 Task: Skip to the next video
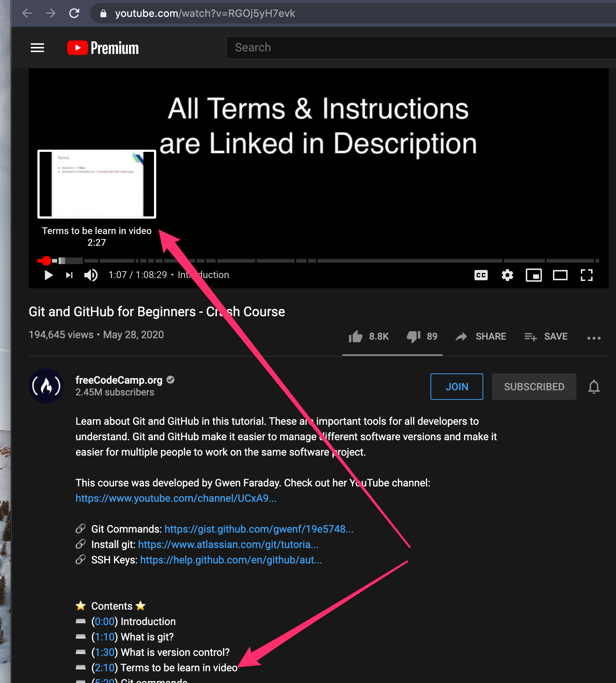[x=69, y=275]
